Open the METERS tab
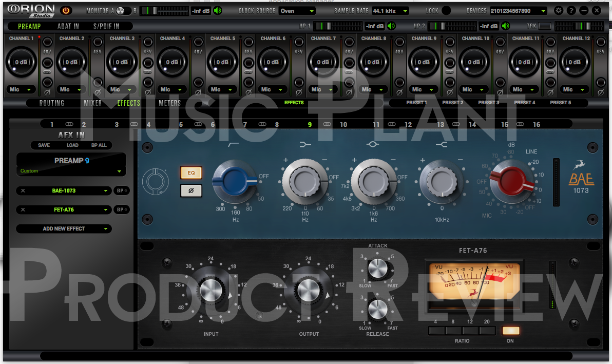 tap(170, 103)
